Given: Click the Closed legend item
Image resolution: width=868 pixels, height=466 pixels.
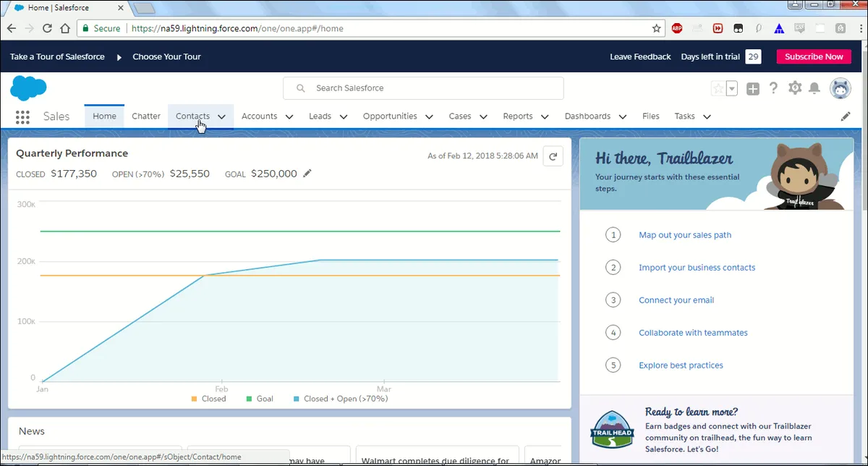Looking at the screenshot, I should click(x=208, y=399).
